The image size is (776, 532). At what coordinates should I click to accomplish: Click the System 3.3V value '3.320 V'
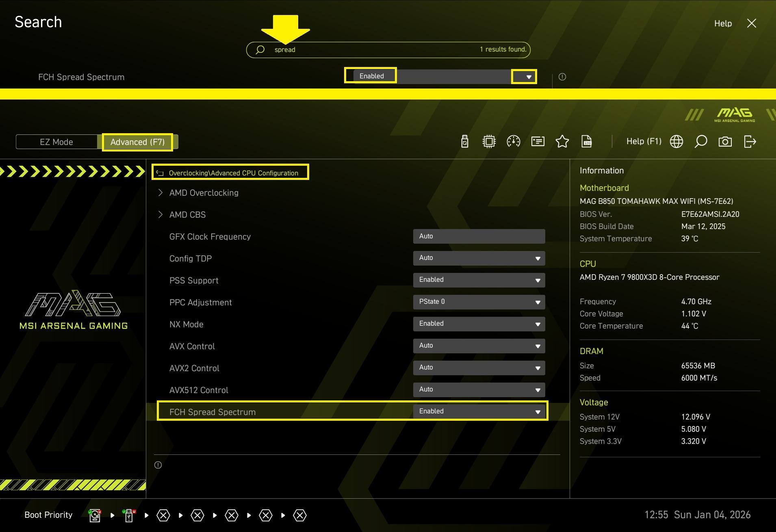[x=694, y=441]
